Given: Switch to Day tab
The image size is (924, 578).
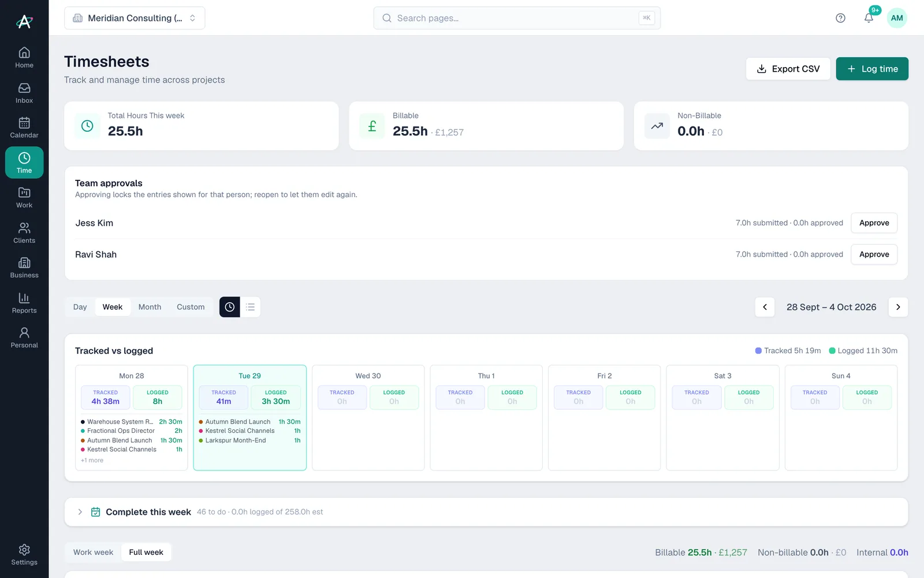Looking at the screenshot, I should [x=80, y=307].
